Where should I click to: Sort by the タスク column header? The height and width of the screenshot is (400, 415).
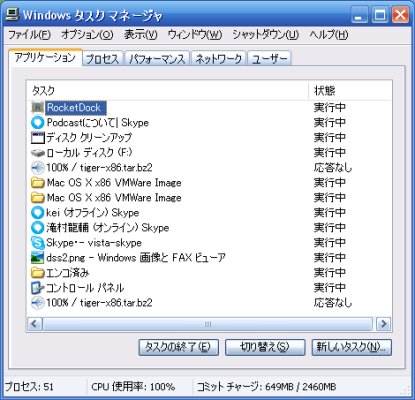[168, 90]
